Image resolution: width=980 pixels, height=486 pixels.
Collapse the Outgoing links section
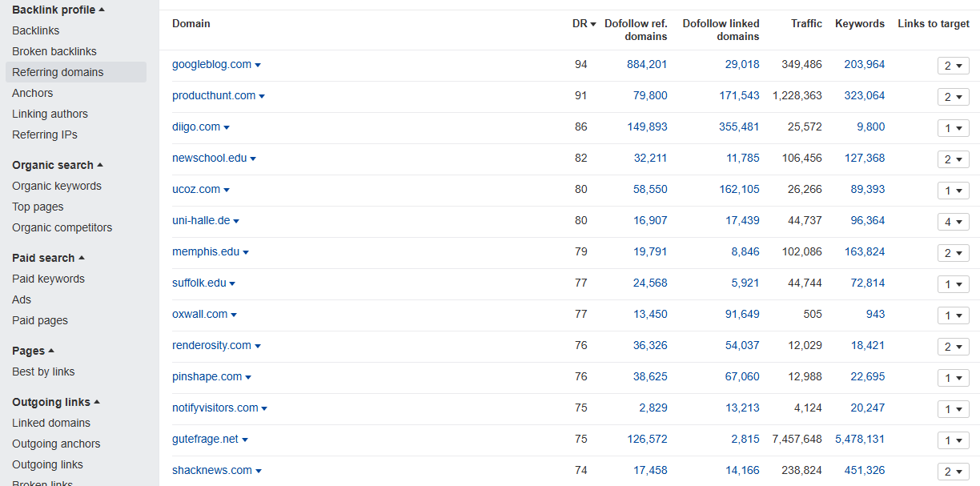pyautogui.click(x=97, y=402)
